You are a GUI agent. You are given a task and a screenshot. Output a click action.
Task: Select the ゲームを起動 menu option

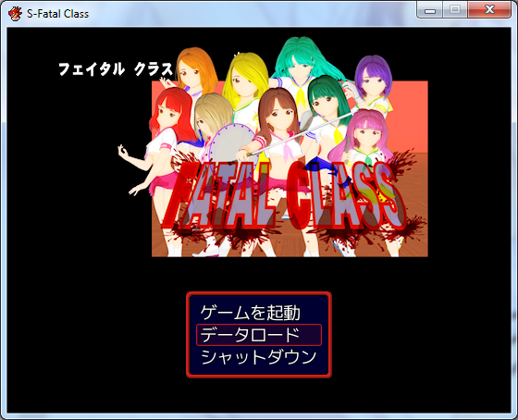click(250, 313)
